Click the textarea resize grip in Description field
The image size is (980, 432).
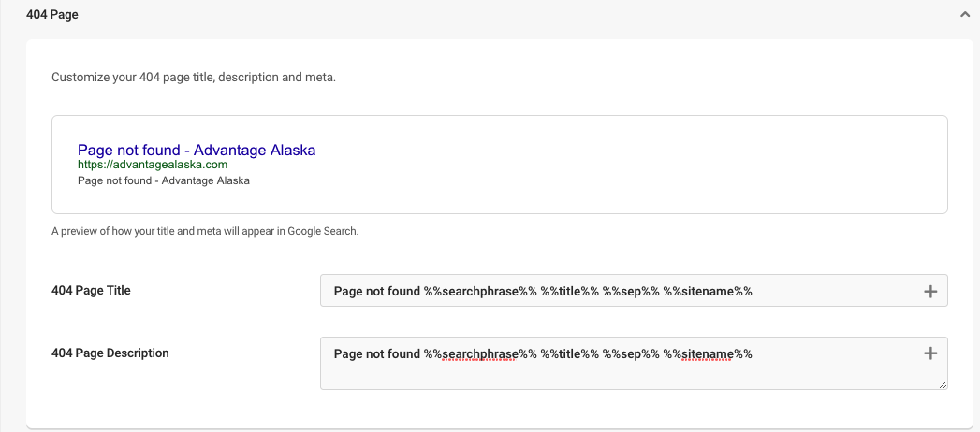pos(943,384)
